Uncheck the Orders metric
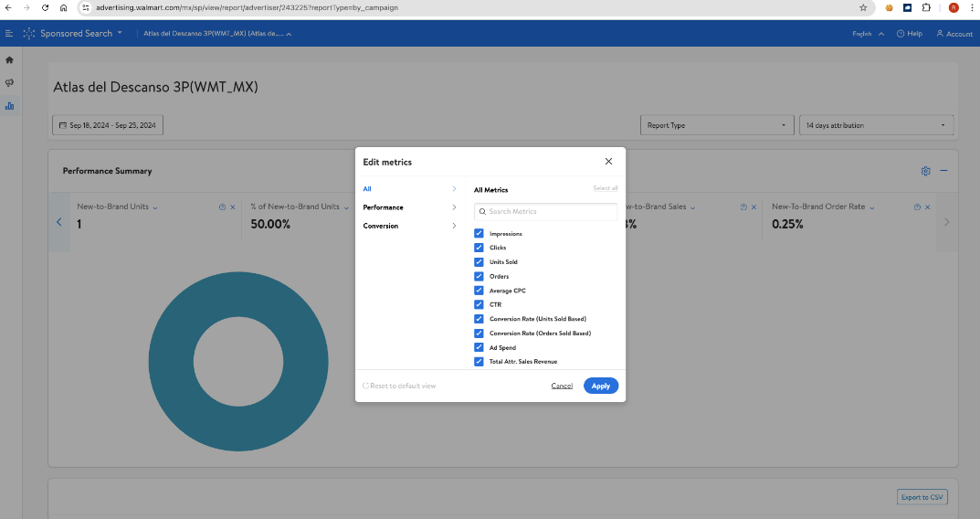980x519 pixels. click(x=479, y=276)
